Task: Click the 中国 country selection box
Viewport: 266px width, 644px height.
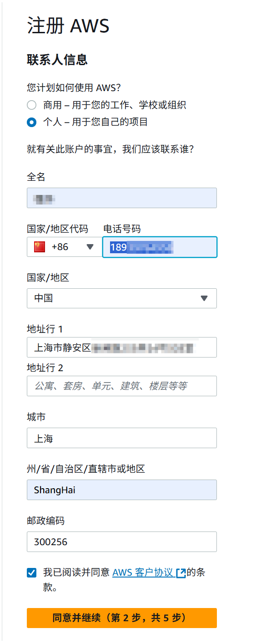Action: click(x=122, y=298)
